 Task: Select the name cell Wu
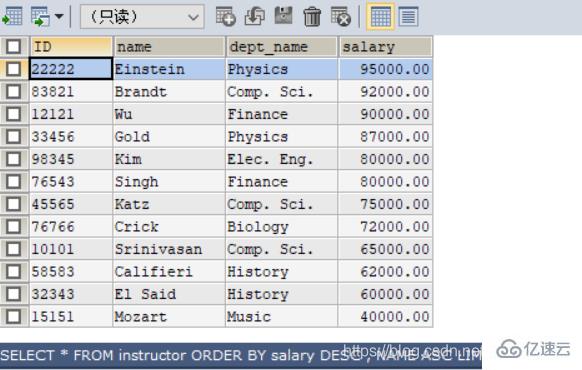169,114
